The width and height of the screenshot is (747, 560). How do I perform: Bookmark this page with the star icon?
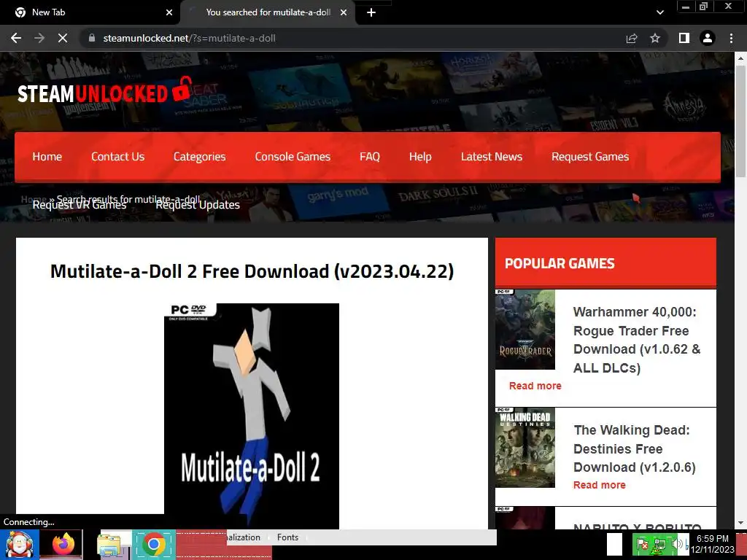tap(655, 38)
